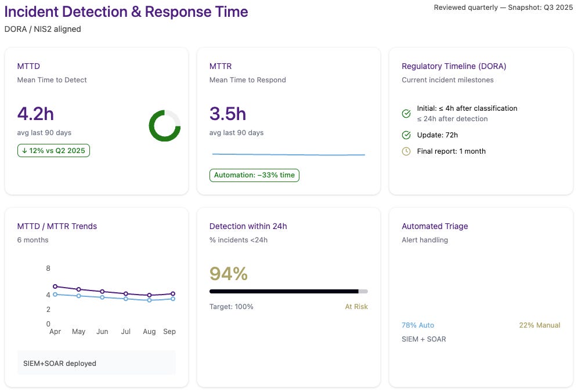Click the Aug data point on the purple line
The width and height of the screenshot is (578, 392).
[149, 295]
